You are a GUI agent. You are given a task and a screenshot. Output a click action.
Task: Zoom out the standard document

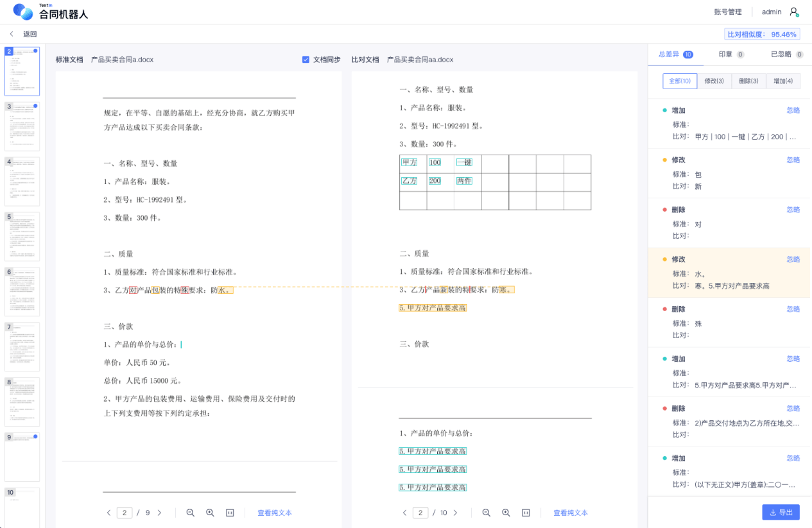coord(190,513)
